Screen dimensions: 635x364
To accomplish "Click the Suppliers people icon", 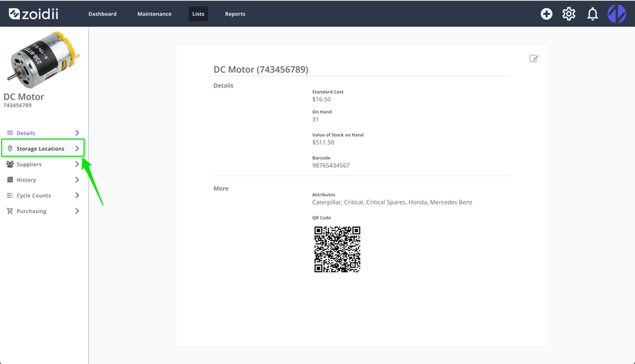I will pos(10,164).
